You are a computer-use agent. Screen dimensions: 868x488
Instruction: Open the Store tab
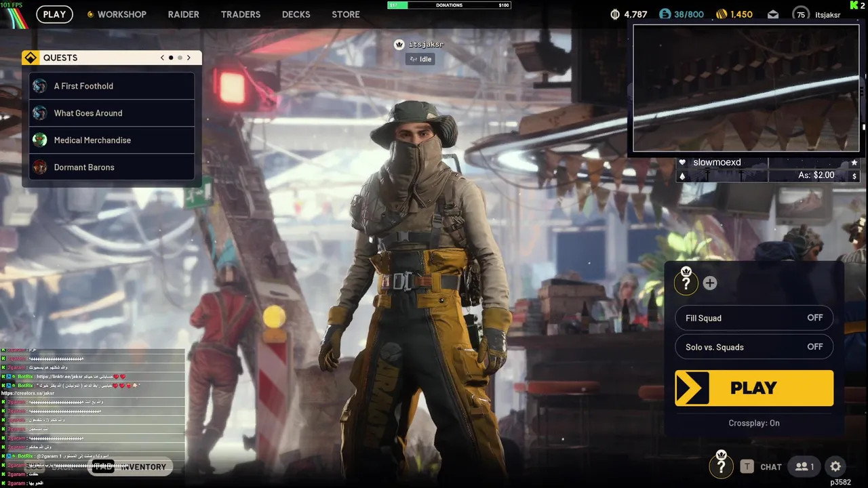[x=346, y=14]
